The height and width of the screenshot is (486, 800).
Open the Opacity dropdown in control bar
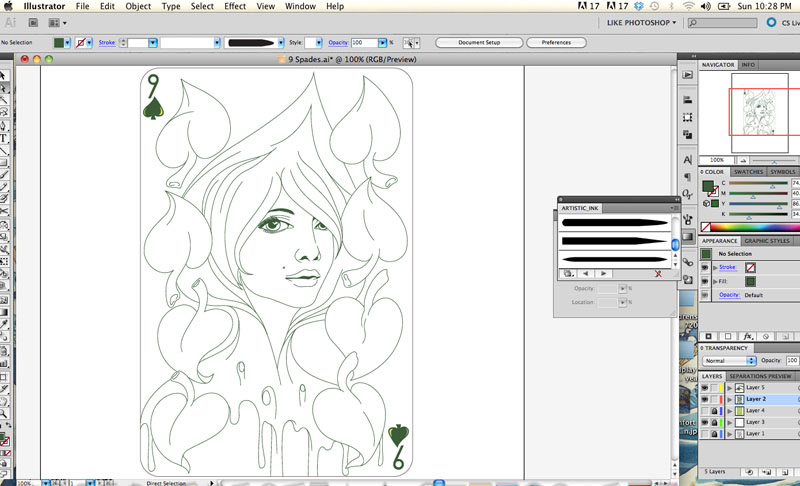pyautogui.click(x=383, y=43)
